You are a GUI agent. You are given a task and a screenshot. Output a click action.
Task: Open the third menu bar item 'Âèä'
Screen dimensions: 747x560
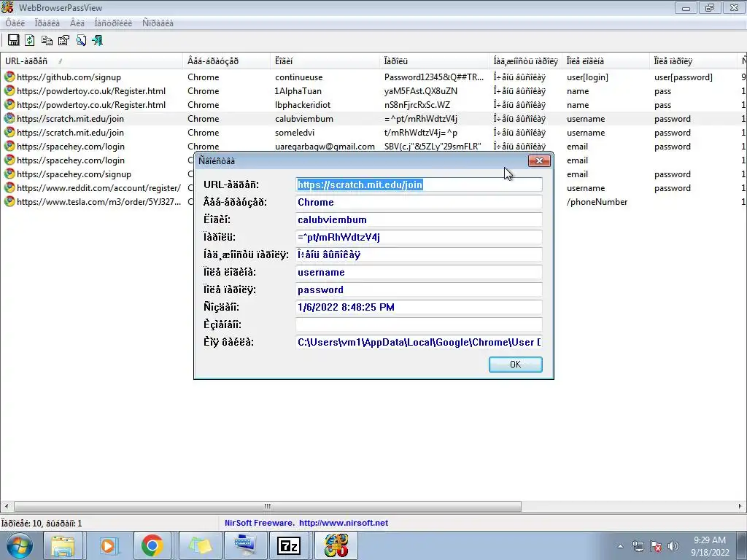pyautogui.click(x=77, y=23)
